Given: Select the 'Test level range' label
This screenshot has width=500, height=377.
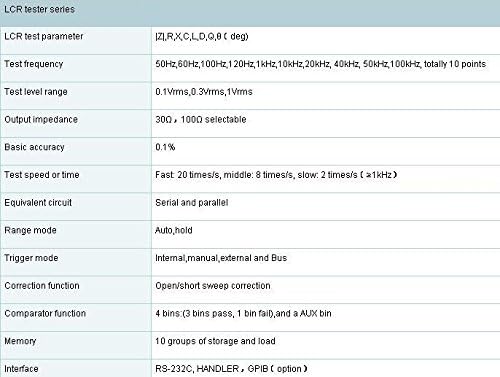Looking at the screenshot, I should [x=36, y=92].
